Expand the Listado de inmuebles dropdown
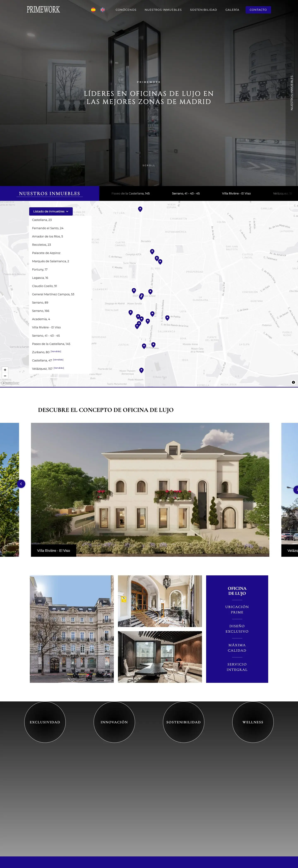 51,211
